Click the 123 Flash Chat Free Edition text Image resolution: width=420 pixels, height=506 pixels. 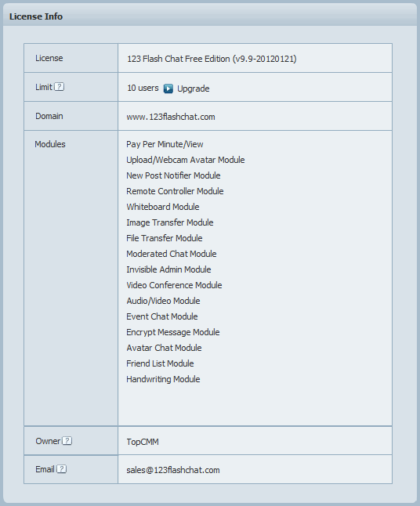tap(178, 59)
